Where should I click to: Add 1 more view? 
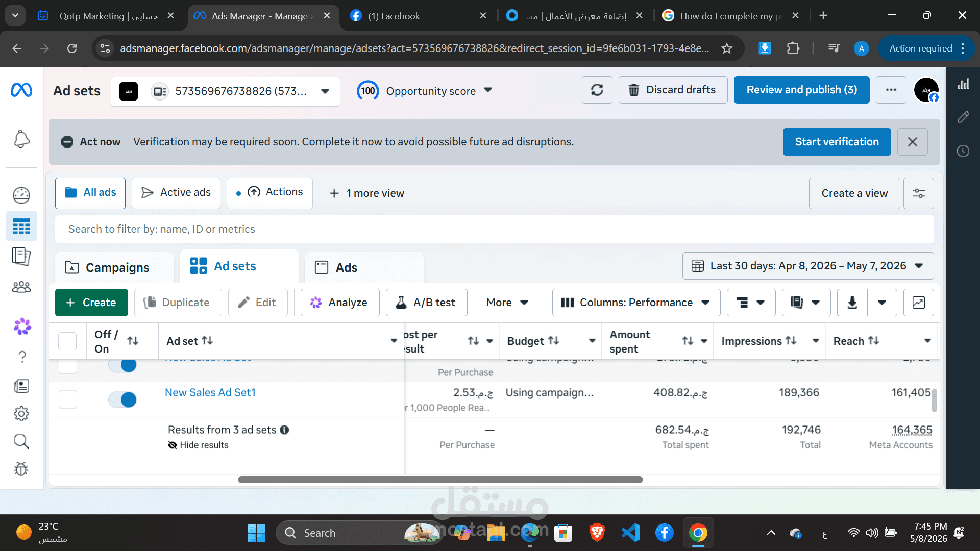(x=367, y=193)
